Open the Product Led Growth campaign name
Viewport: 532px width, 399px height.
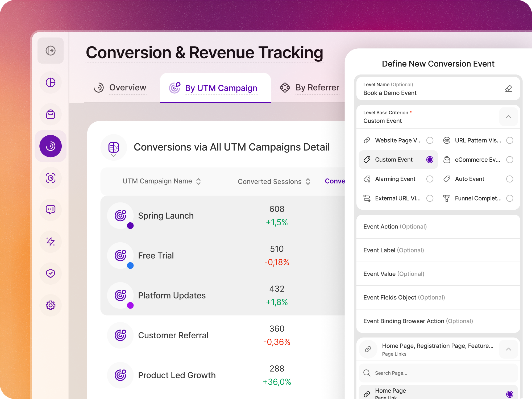coord(177,375)
